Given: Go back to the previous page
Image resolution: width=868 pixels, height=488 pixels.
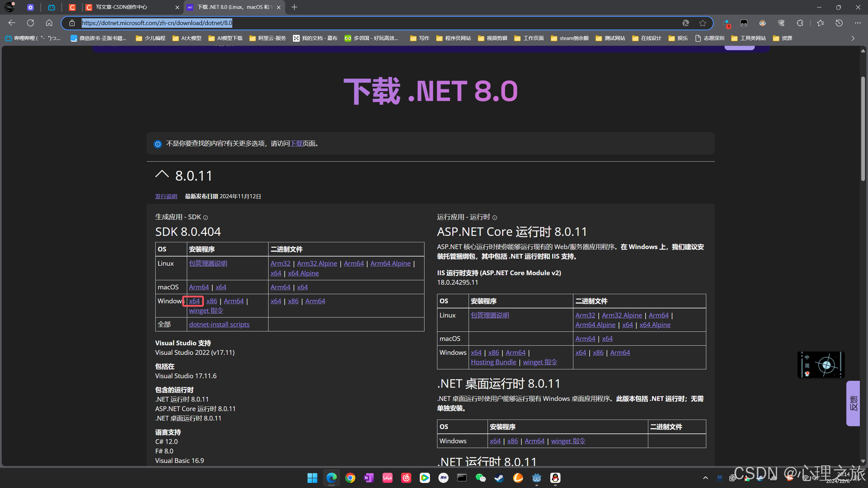Looking at the screenshot, I should click(12, 23).
